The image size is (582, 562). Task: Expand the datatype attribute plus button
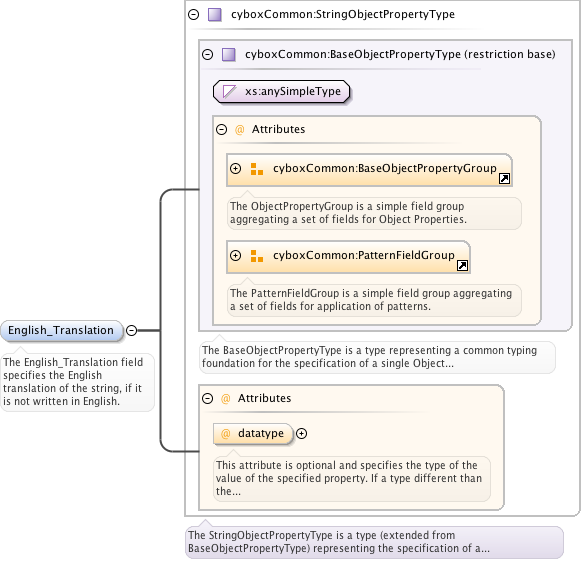click(301, 434)
